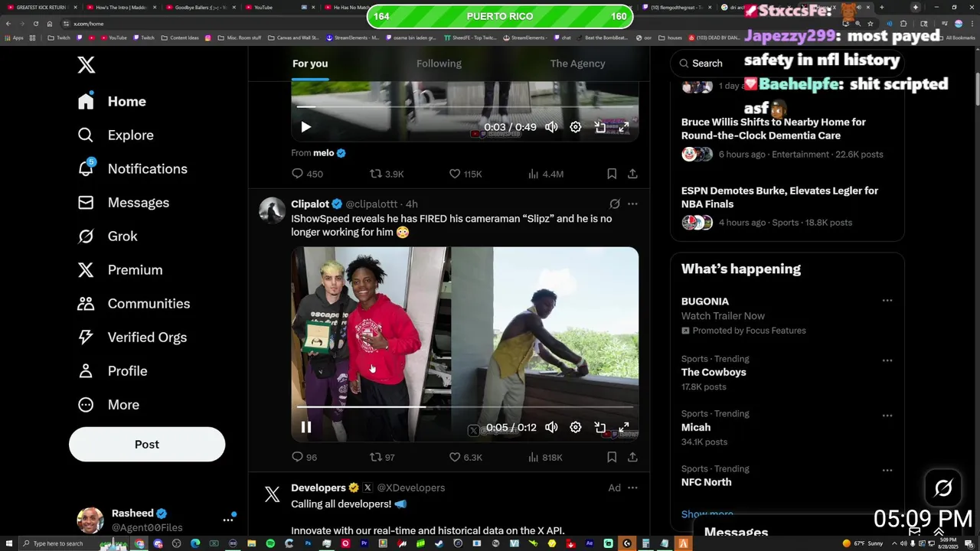Seek on IShowSpeed video progress bar
980x551 pixels.
[x=465, y=406]
